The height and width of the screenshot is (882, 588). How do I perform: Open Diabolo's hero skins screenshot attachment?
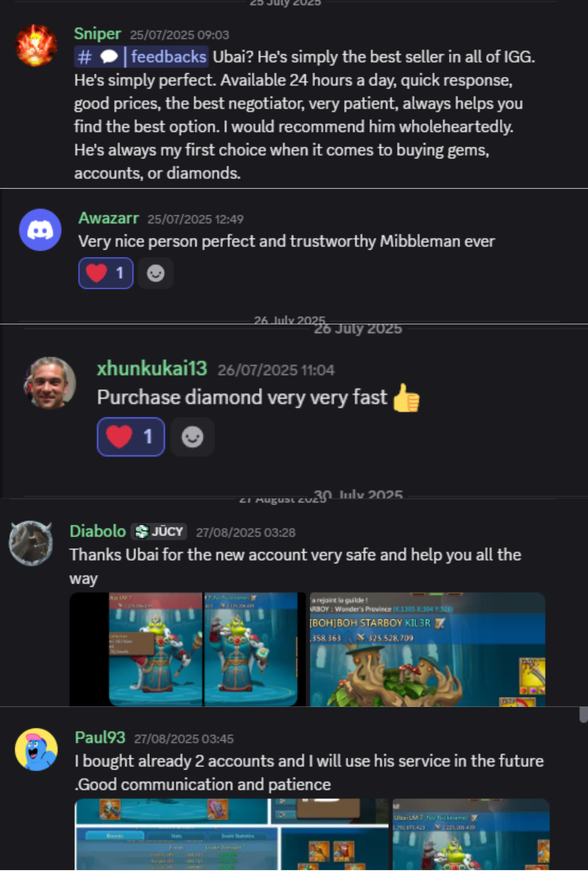pos(187,649)
